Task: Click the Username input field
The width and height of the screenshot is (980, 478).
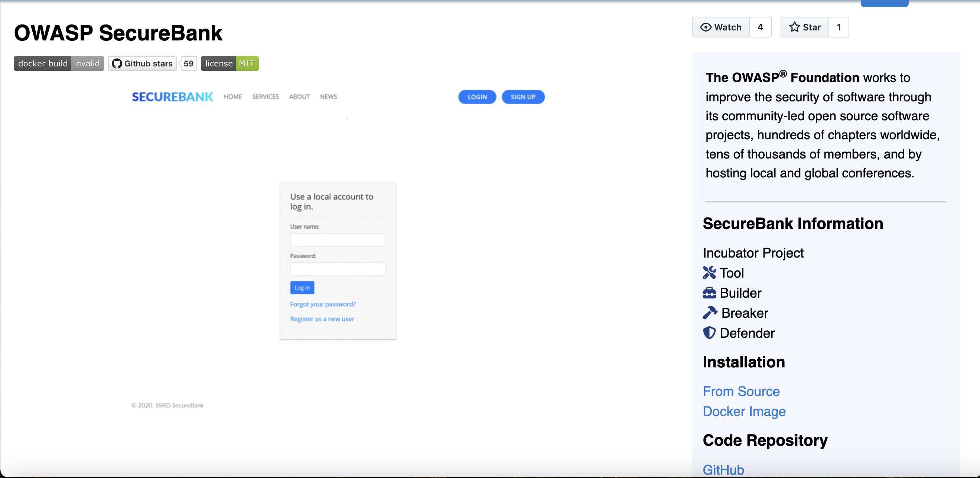Action: tap(338, 239)
